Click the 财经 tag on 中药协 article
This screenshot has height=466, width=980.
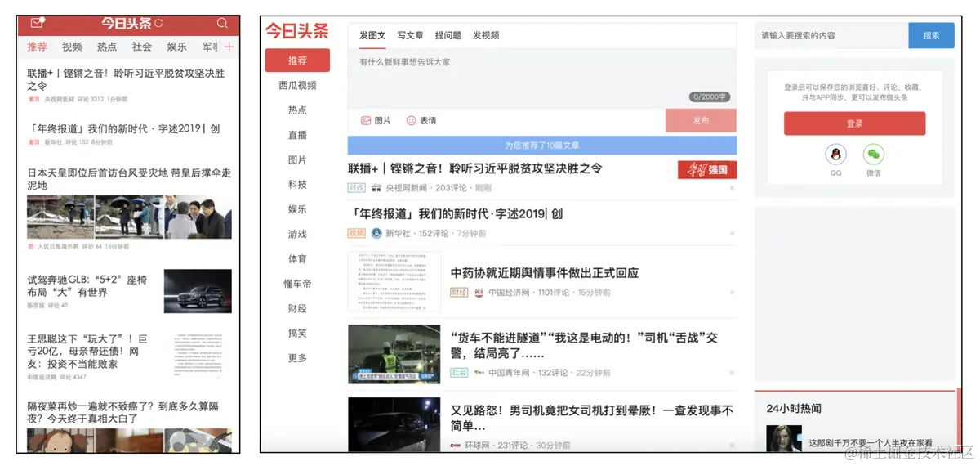(459, 293)
